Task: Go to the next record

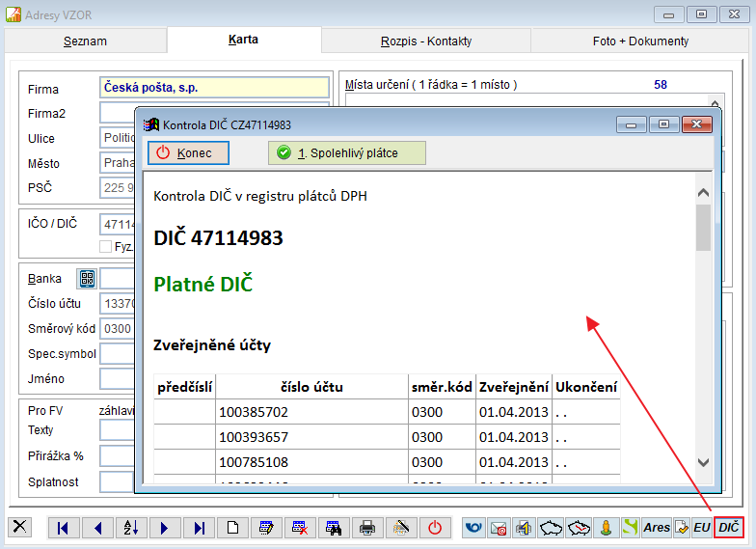Action: 165,528
